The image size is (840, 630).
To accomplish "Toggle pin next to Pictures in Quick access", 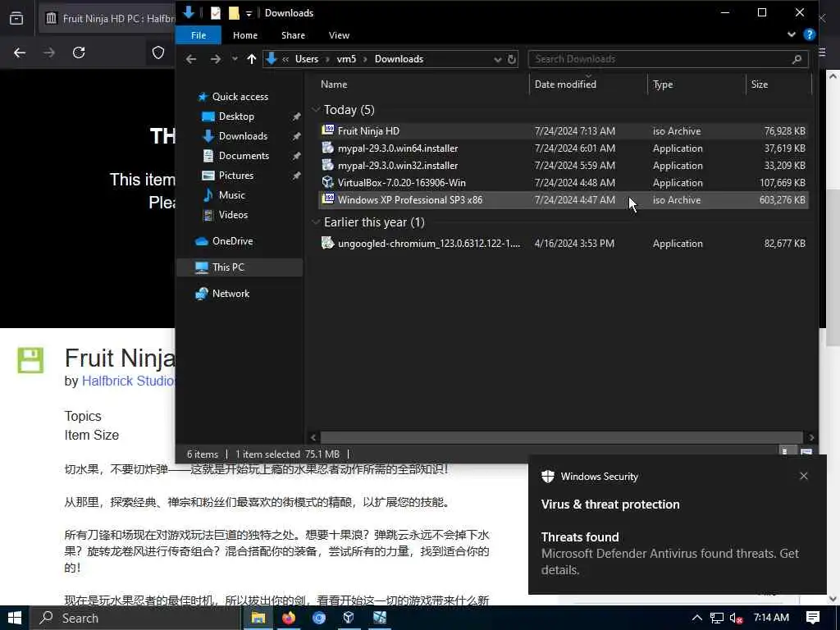I will [296, 176].
